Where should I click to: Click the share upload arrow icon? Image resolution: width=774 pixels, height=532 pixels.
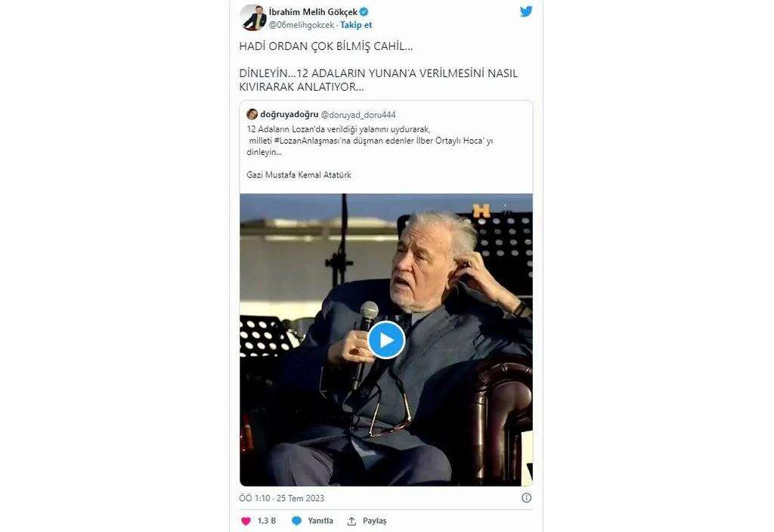[351, 521]
